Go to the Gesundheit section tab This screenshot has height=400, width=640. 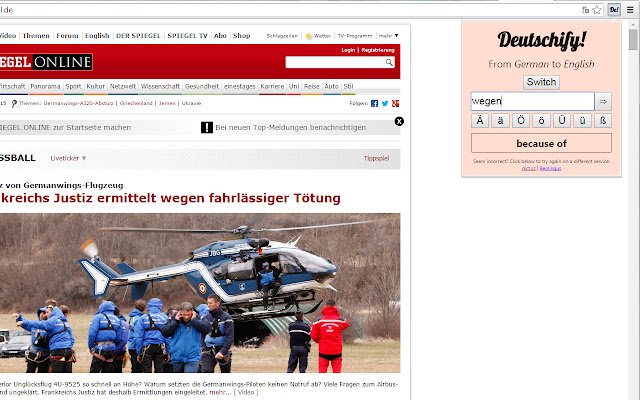pyautogui.click(x=202, y=86)
